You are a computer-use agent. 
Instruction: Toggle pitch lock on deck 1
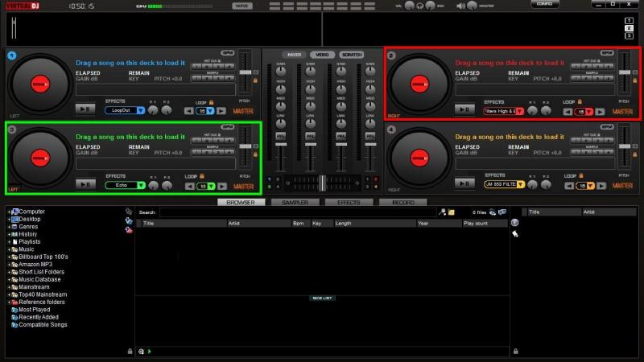point(255,80)
